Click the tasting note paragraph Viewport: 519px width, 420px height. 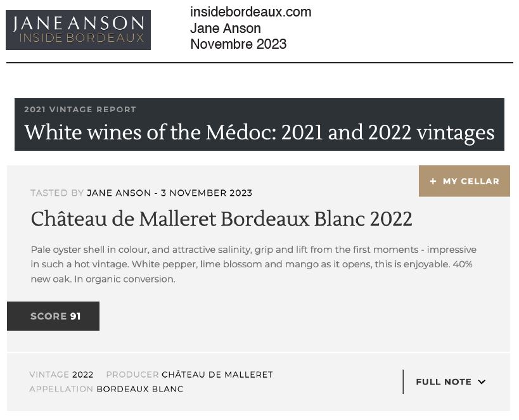253,264
